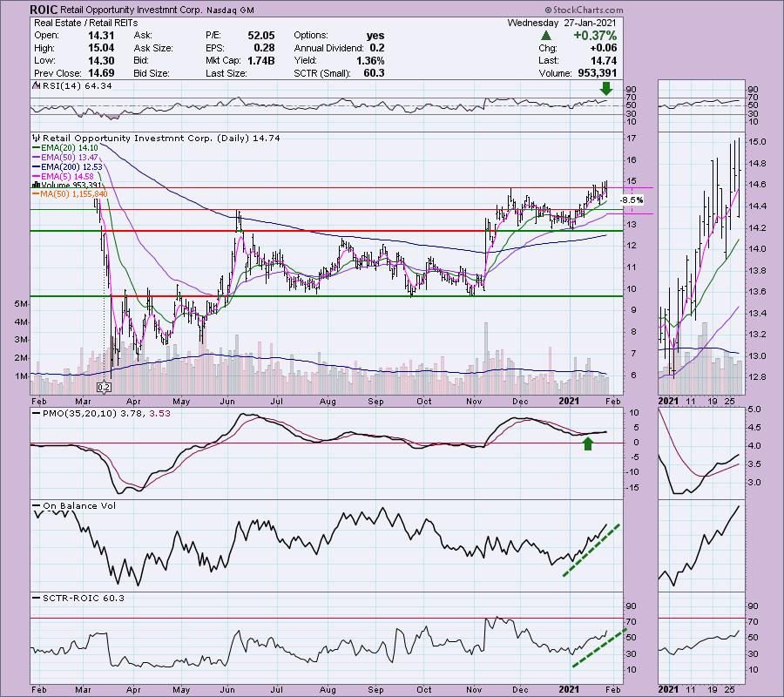Viewport: 784px width, 697px height.
Task: Click the RSI legend line icon
Action: 36,86
